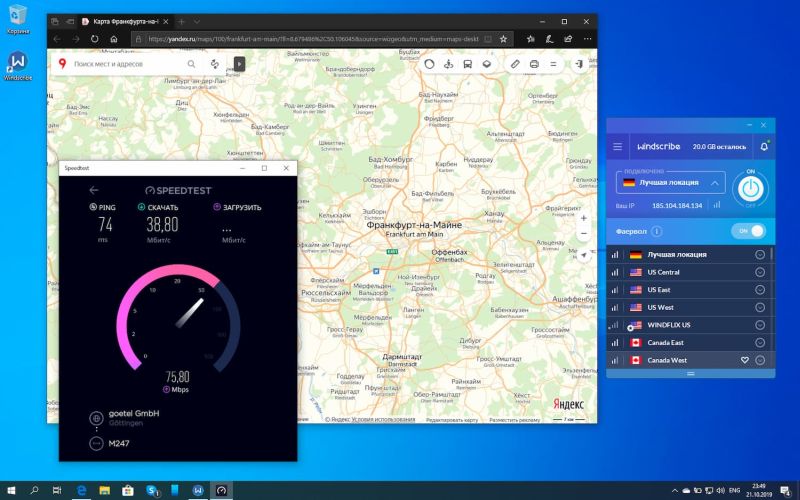The image size is (800, 500).
Task: Collapse the connected location selector
Action: [x=715, y=183]
